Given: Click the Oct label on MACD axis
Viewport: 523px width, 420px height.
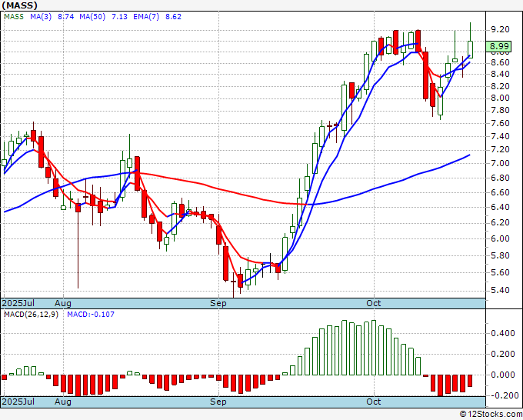Looking at the screenshot, I should tap(374, 402).
